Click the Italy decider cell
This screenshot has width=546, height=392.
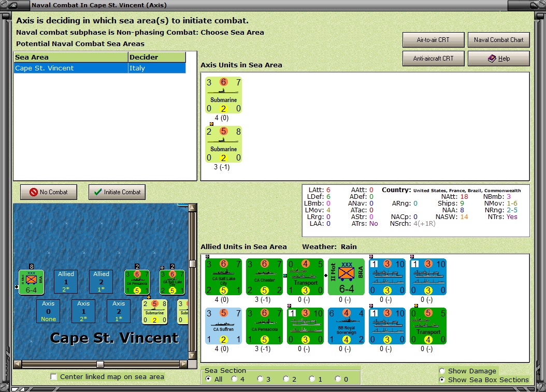click(156, 68)
